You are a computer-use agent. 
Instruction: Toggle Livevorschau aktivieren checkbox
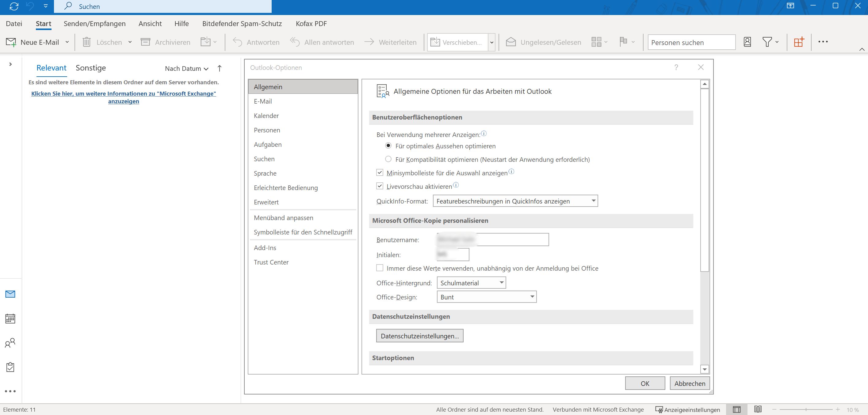pos(380,186)
